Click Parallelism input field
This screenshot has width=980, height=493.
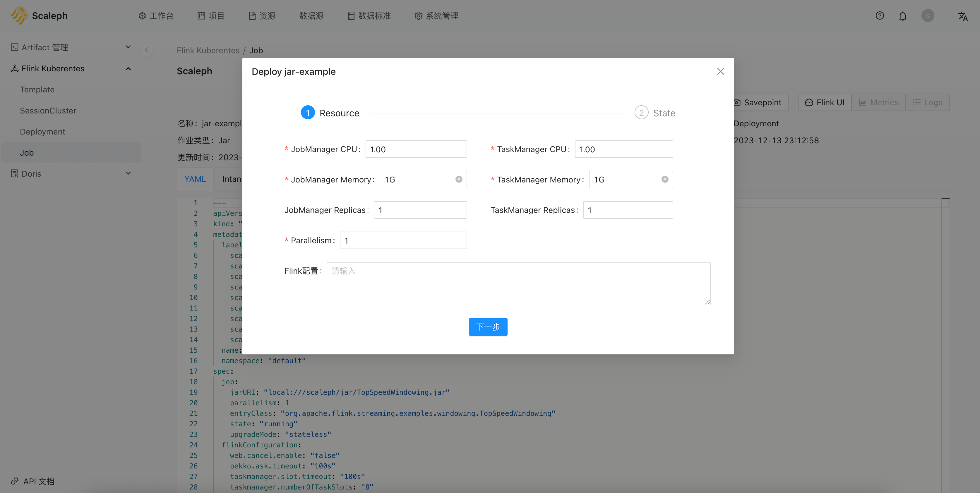(x=403, y=240)
